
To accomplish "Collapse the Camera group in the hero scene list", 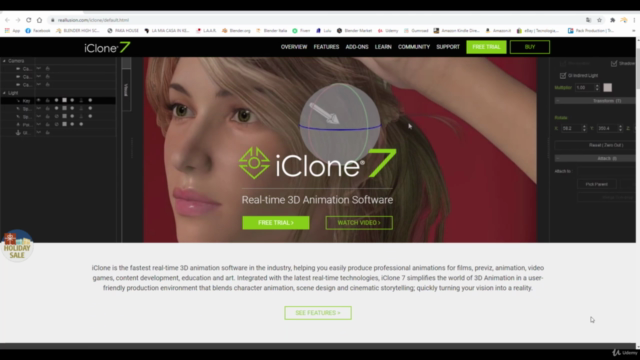I will (4, 61).
